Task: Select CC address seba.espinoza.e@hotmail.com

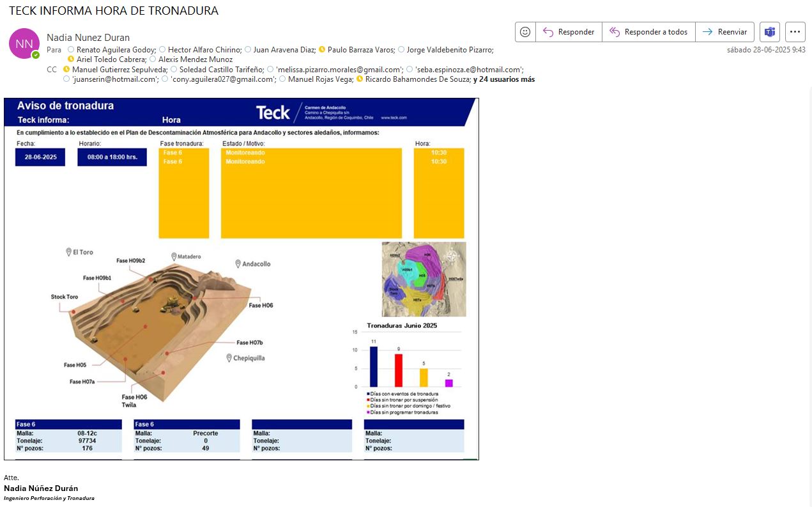Action: click(469, 70)
